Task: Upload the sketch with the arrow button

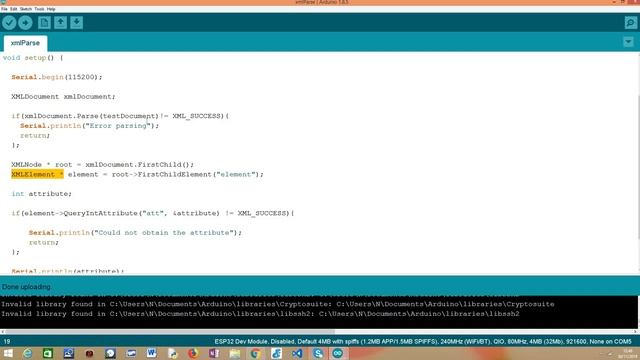Action: 25,23
